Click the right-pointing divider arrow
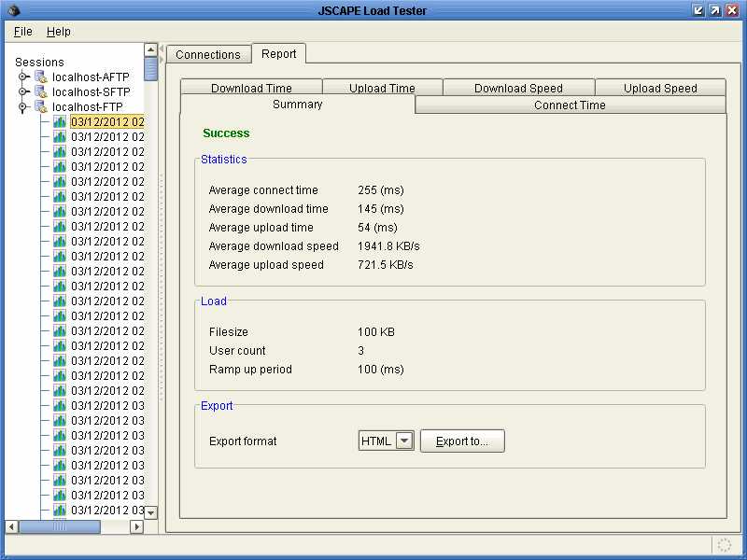The width and height of the screenshot is (747, 560). 162,59
